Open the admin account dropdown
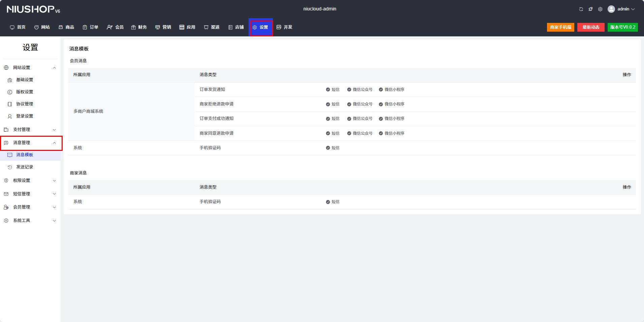This screenshot has height=322, width=644. click(x=626, y=9)
